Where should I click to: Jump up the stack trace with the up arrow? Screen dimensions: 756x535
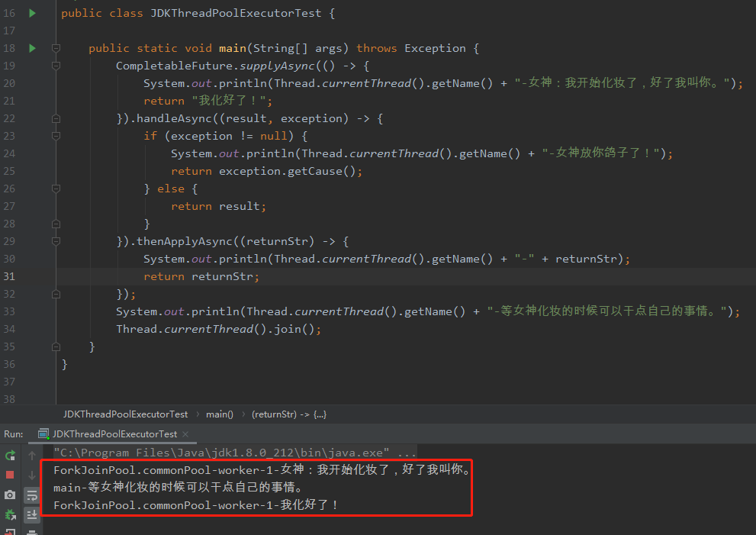(x=32, y=456)
